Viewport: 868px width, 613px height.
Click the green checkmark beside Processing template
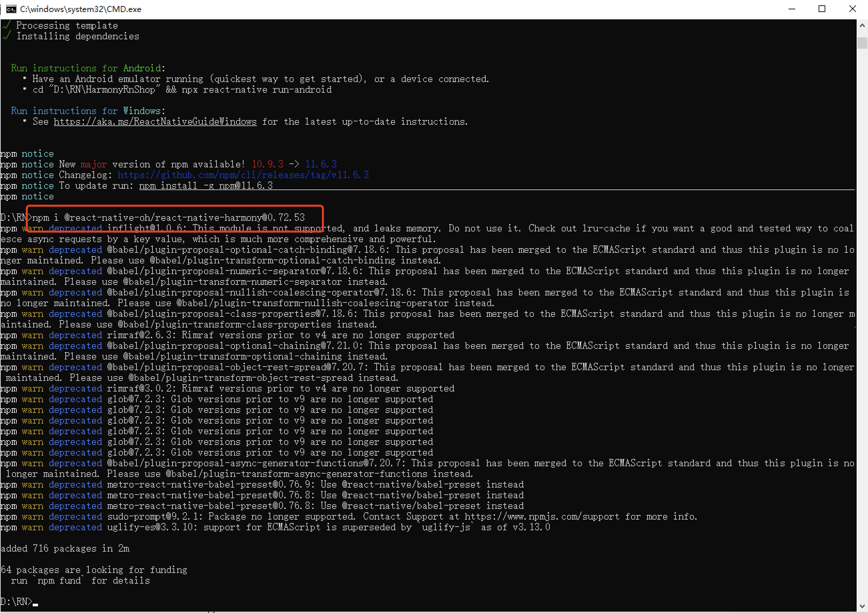pyautogui.click(x=6, y=25)
